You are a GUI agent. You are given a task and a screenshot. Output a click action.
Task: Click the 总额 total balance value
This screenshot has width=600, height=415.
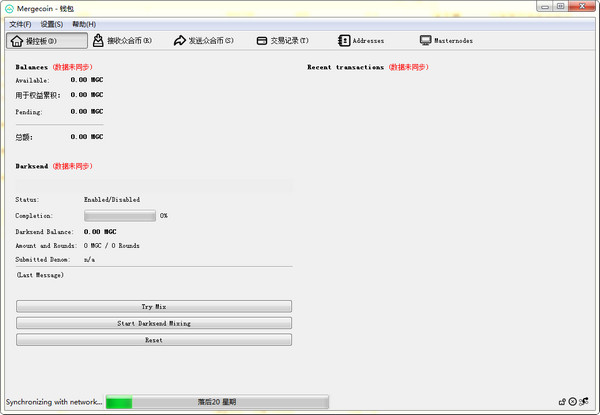tap(87, 137)
